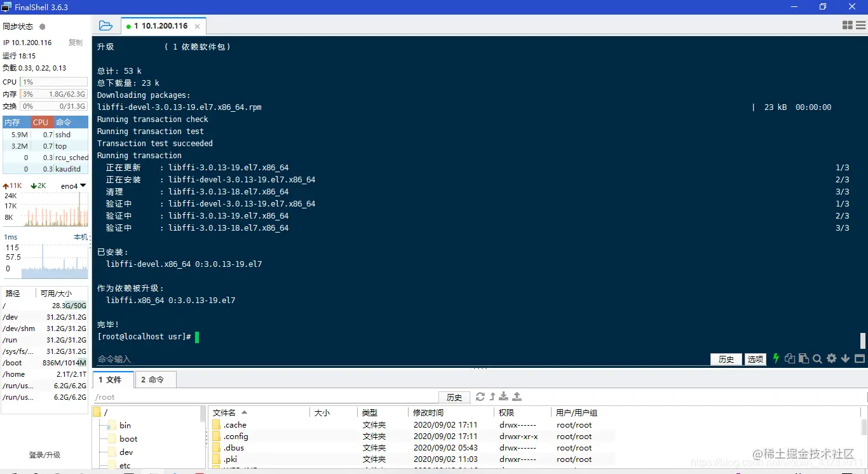The height and width of the screenshot is (474, 868).
Task: Click the file list vertical scrollbar
Action: (x=864, y=426)
